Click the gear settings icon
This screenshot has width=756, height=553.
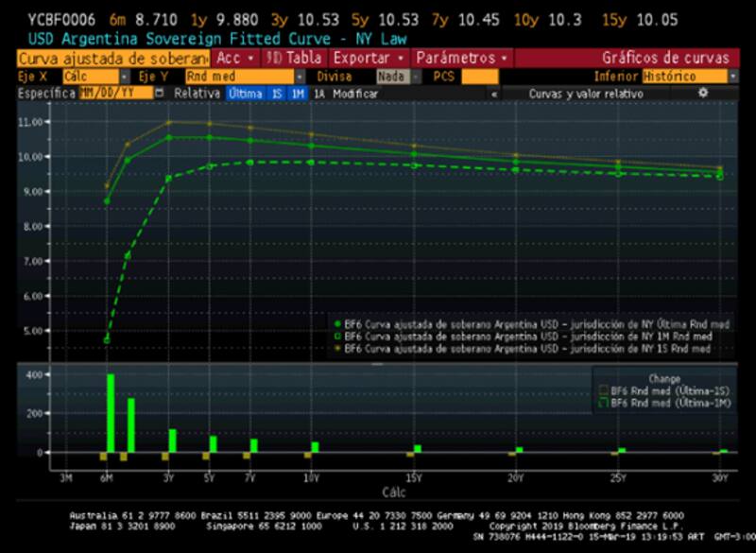(x=702, y=93)
